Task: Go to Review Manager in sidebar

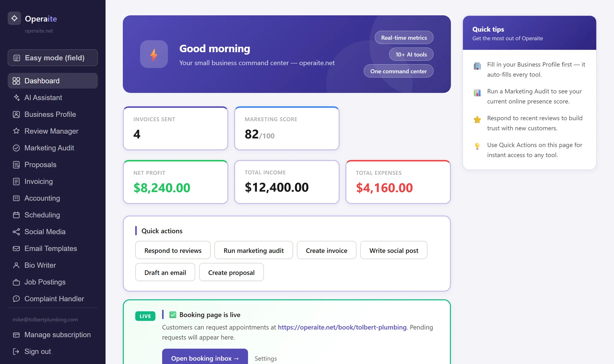Action: 53,131
